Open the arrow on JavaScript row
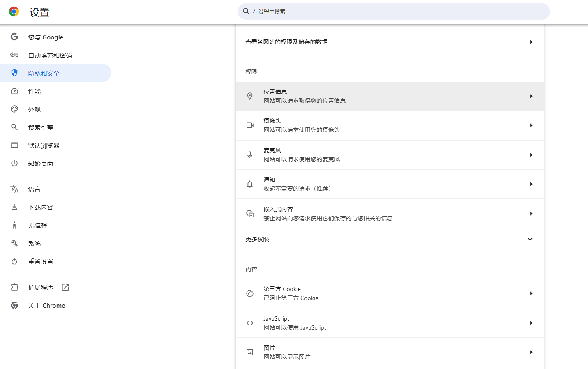 (531, 323)
